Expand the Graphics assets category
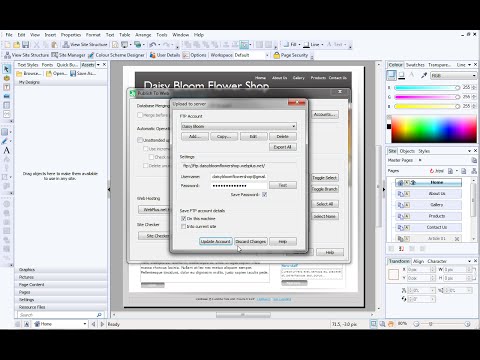 point(61,269)
